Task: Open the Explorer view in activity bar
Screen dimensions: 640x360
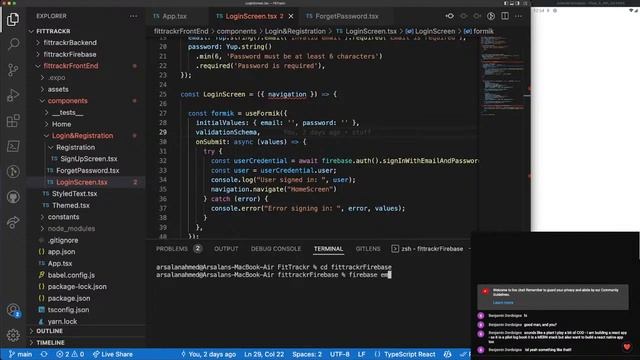Action: [x=13, y=19]
